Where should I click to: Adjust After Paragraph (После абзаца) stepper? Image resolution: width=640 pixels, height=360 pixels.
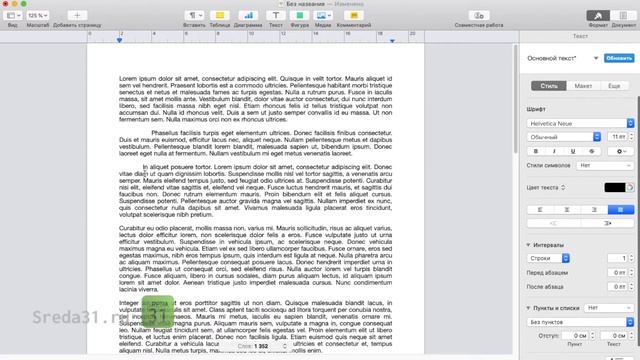(631, 287)
